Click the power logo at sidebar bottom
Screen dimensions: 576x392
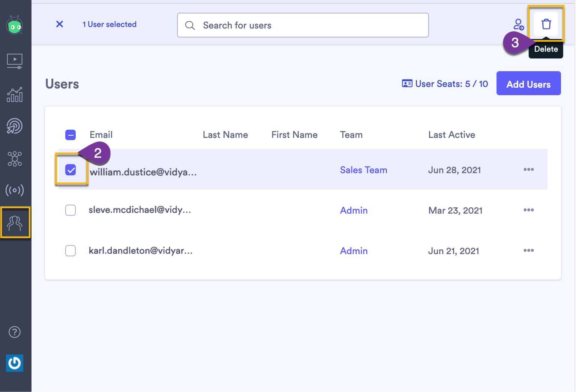coord(15,363)
